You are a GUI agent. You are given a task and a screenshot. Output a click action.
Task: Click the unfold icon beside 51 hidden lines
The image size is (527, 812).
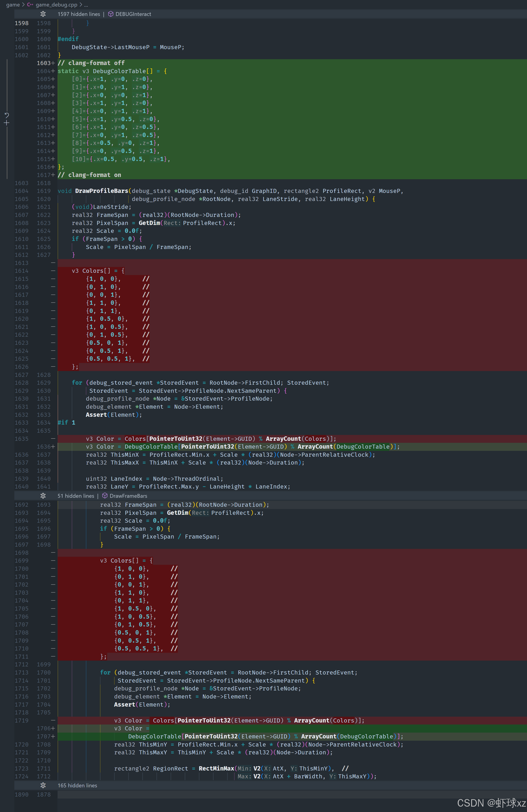pos(43,496)
